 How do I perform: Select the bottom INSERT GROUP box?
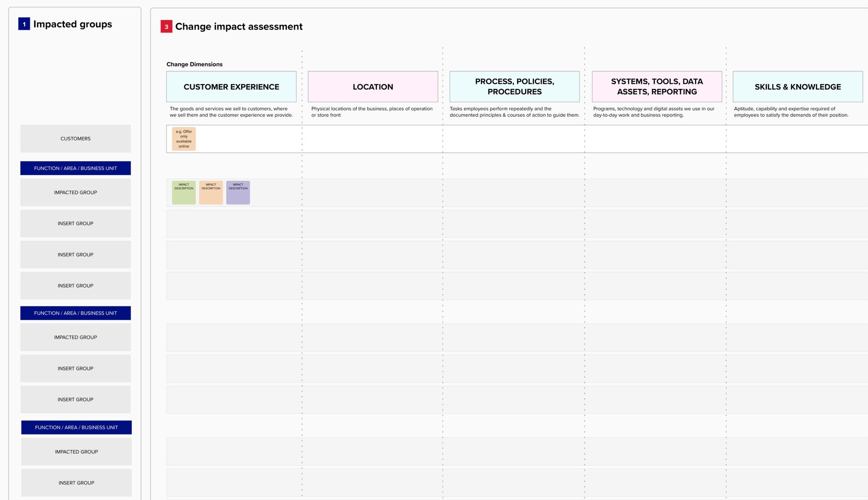pyautogui.click(x=76, y=482)
